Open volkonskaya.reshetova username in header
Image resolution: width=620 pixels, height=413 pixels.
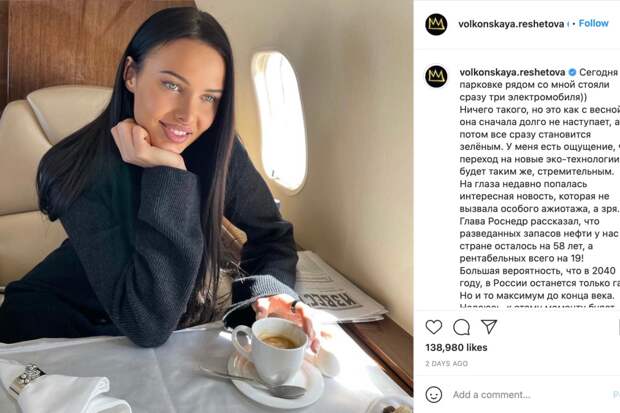point(511,24)
